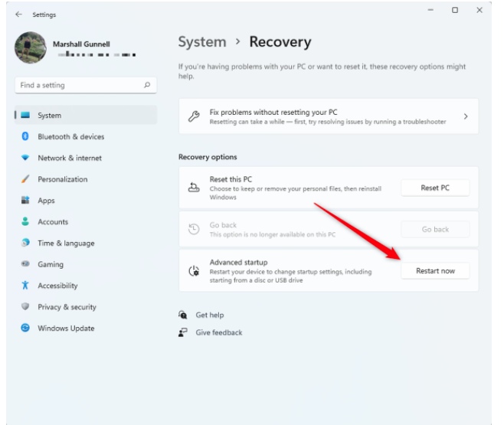Screen dimensions: 504x425
Task: Open the Get help link
Action: coord(210,315)
